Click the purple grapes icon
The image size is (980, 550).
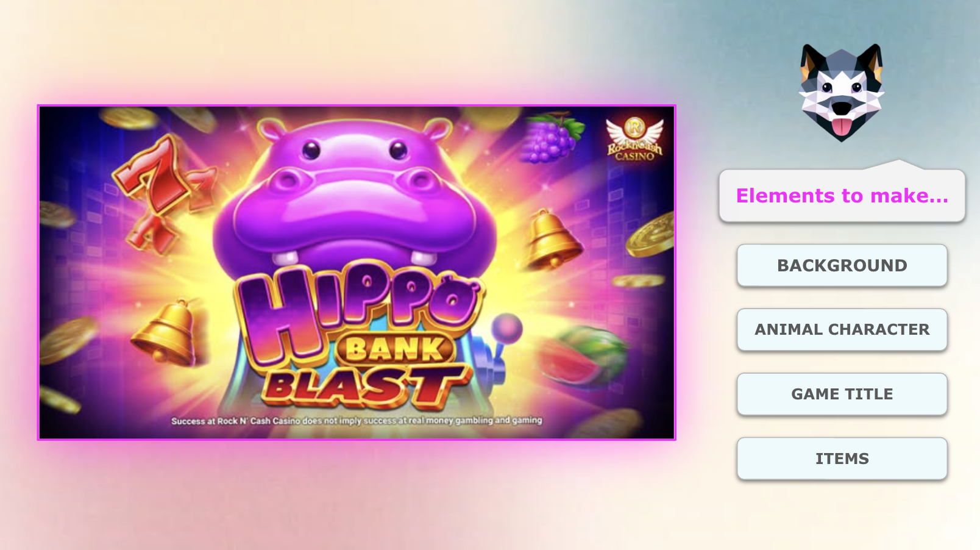(x=551, y=138)
